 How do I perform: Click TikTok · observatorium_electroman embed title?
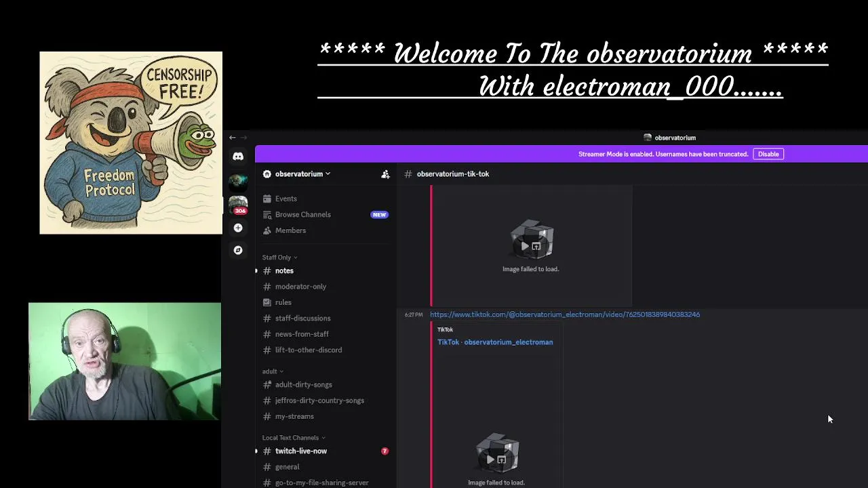(x=495, y=342)
